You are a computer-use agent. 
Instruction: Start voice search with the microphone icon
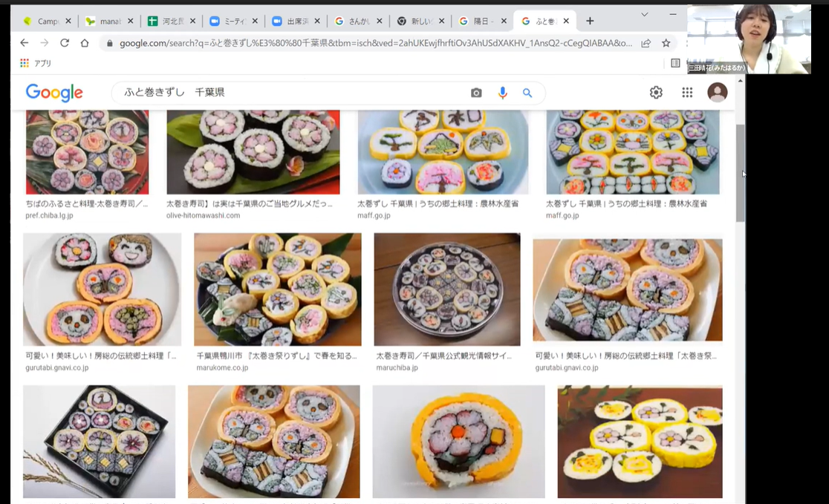click(x=502, y=93)
